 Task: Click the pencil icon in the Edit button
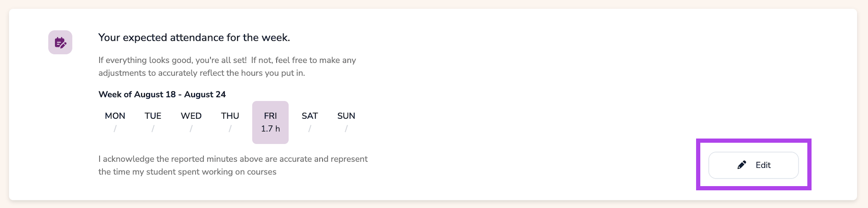(742, 165)
